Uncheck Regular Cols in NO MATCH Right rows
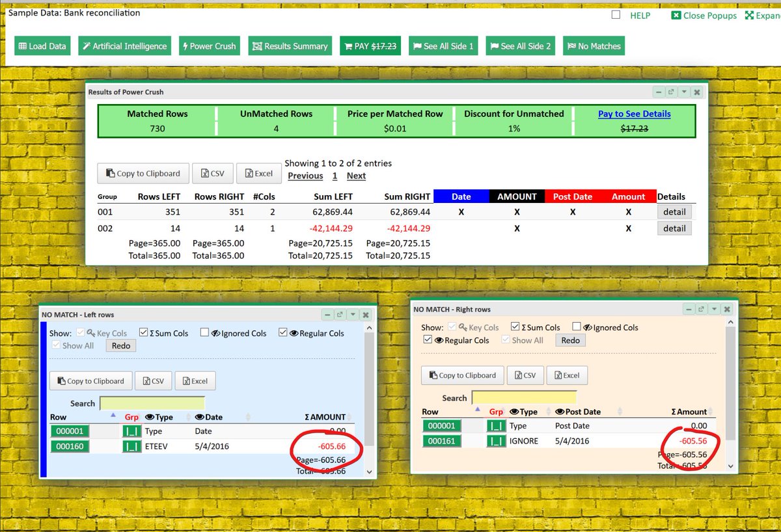Viewport: 781px width, 532px height. pos(428,339)
